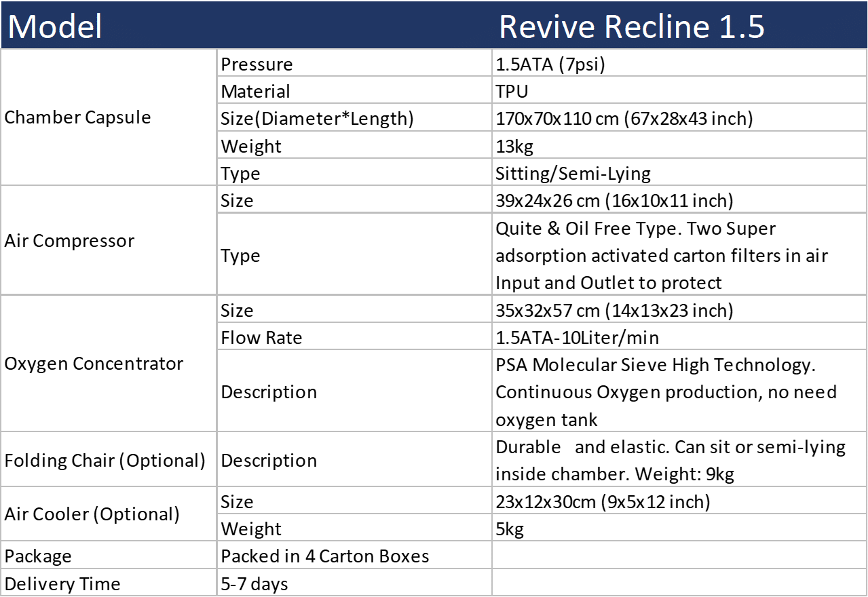The width and height of the screenshot is (868, 597).
Task: Select '35x32x57 cm (14x13x23 inch)' value
Action: [614, 311]
